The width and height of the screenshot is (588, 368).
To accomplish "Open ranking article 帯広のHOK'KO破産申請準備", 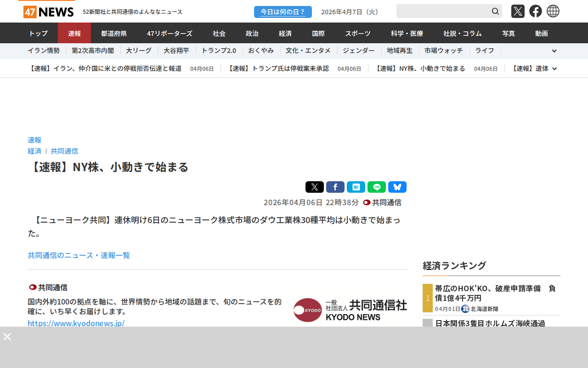I will click(x=496, y=293).
